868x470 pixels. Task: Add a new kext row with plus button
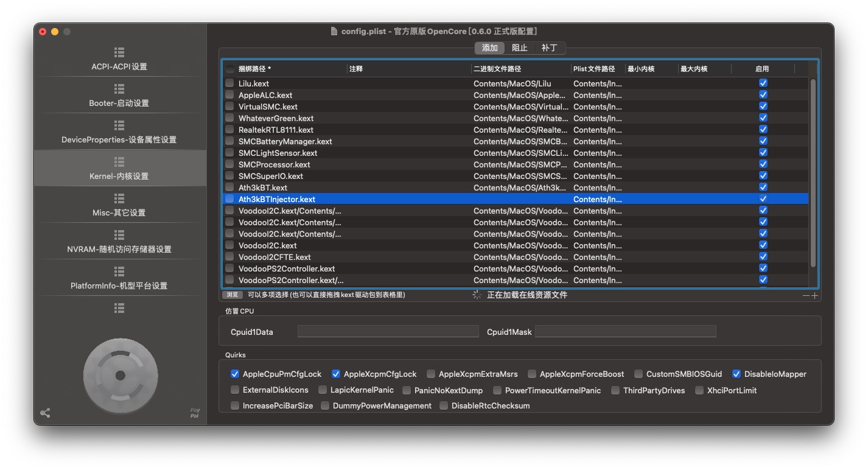click(x=814, y=295)
